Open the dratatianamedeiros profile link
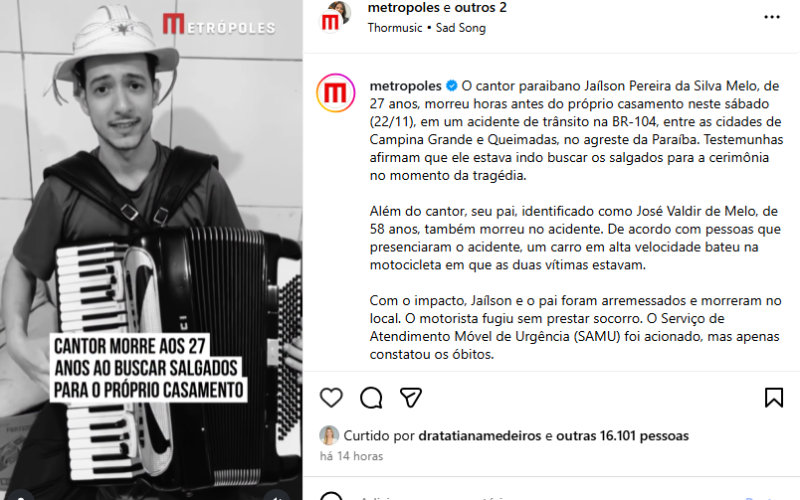Viewport: 800px width, 500px height. 480,436
